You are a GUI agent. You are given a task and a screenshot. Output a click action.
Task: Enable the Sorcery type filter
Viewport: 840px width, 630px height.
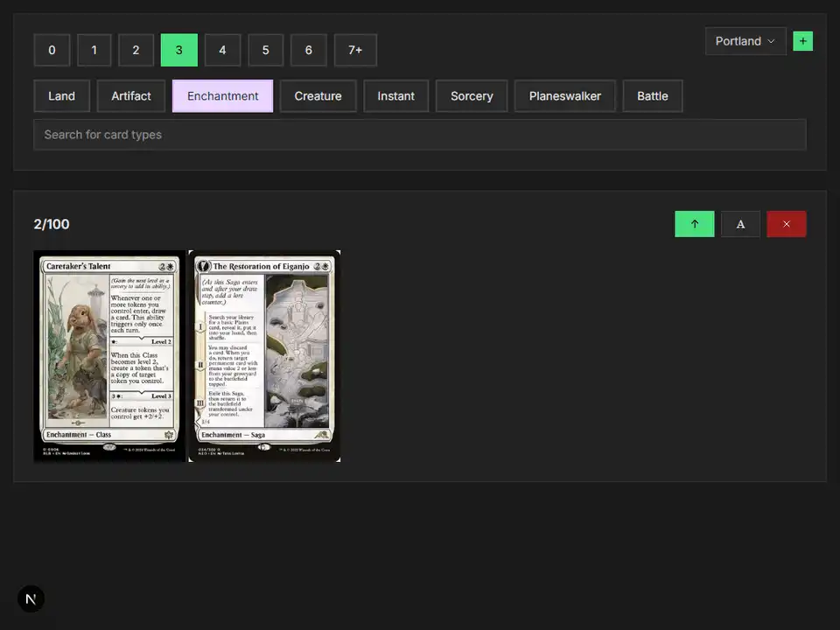[472, 96]
